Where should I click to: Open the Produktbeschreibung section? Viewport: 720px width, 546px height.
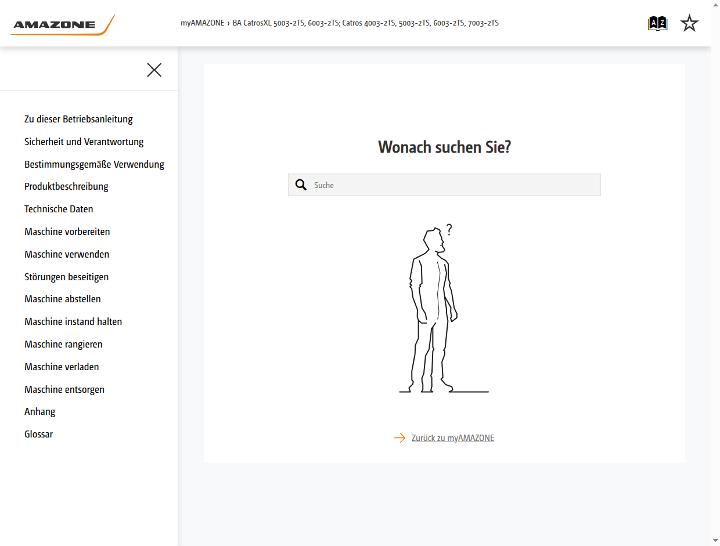coord(66,186)
